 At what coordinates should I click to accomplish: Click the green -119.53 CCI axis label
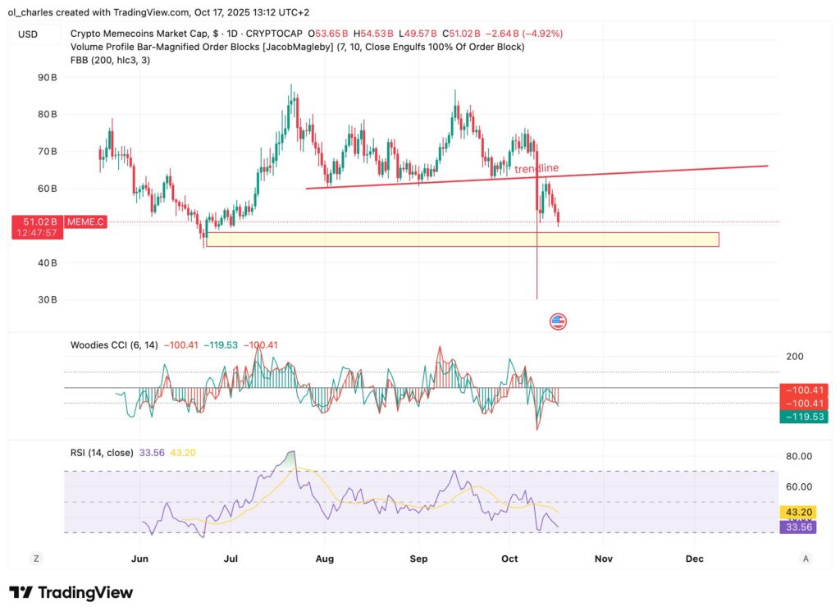point(805,417)
